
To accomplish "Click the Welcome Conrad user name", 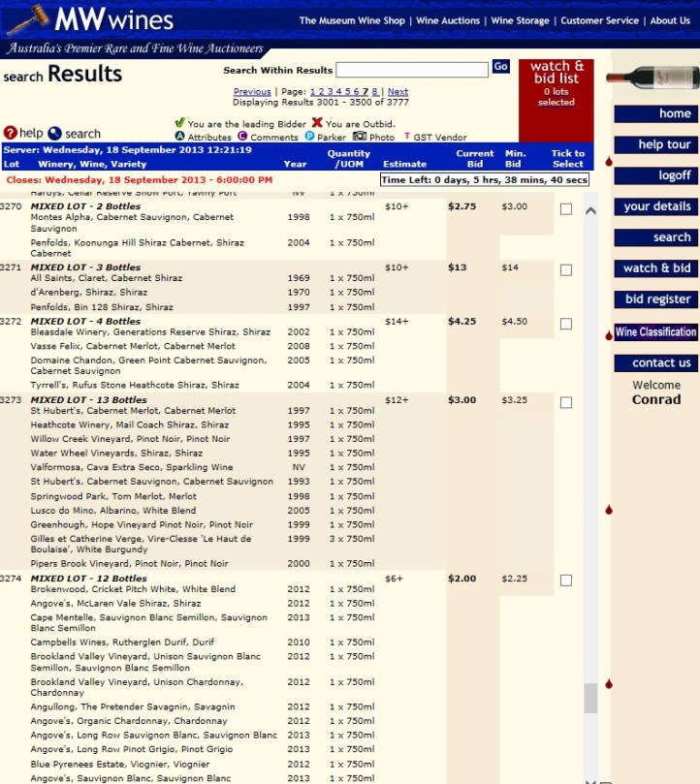I will pos(656,399).
